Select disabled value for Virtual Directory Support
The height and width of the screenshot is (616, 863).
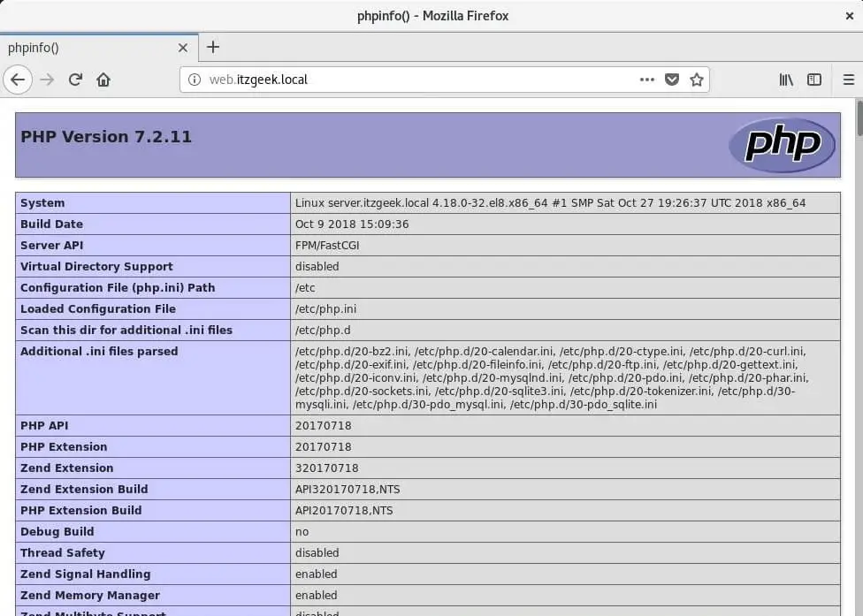point(317,266)
